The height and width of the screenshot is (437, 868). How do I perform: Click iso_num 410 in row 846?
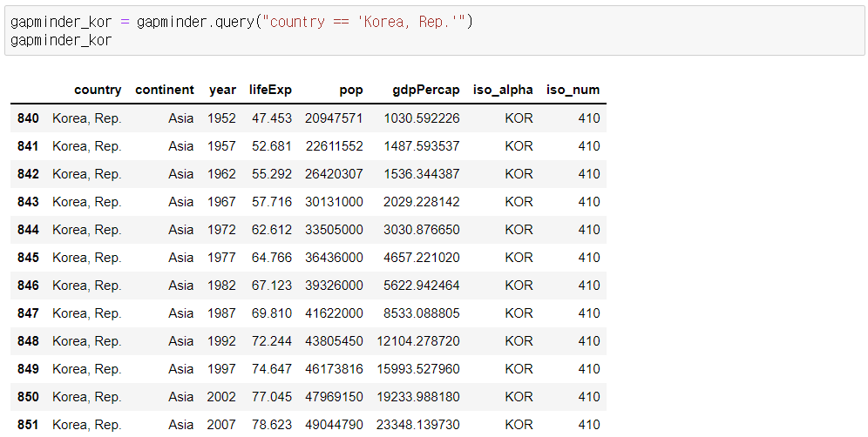point(589,286)
